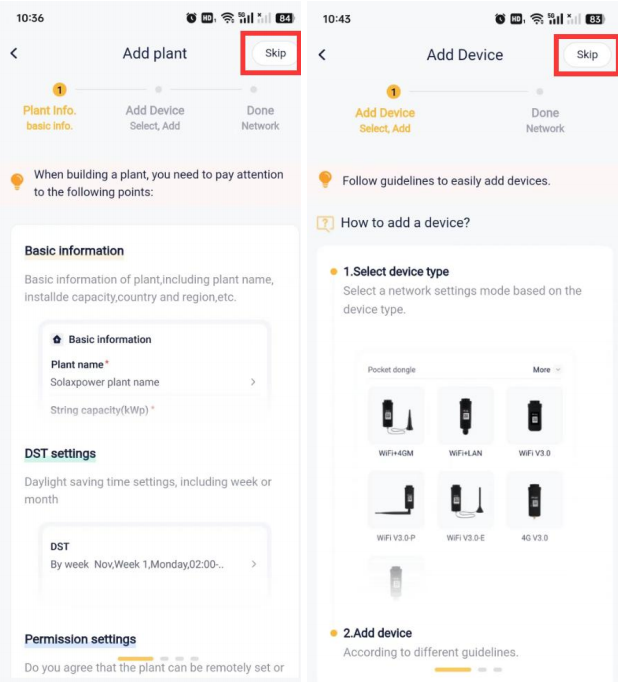The height and width of the screenshot is (694, 622).
Task: Click the Add plant page indicator dots
Action: coord(158,659)
